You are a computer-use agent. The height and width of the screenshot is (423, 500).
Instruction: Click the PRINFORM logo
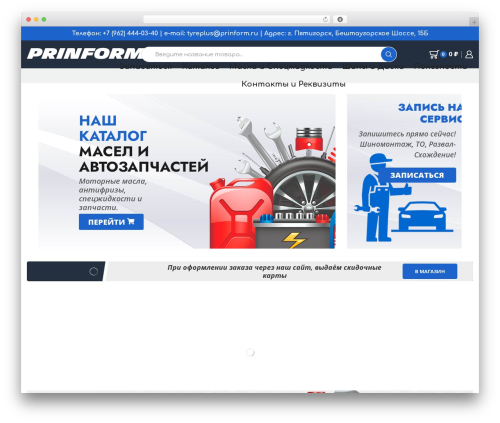click(x=86, y=54)
